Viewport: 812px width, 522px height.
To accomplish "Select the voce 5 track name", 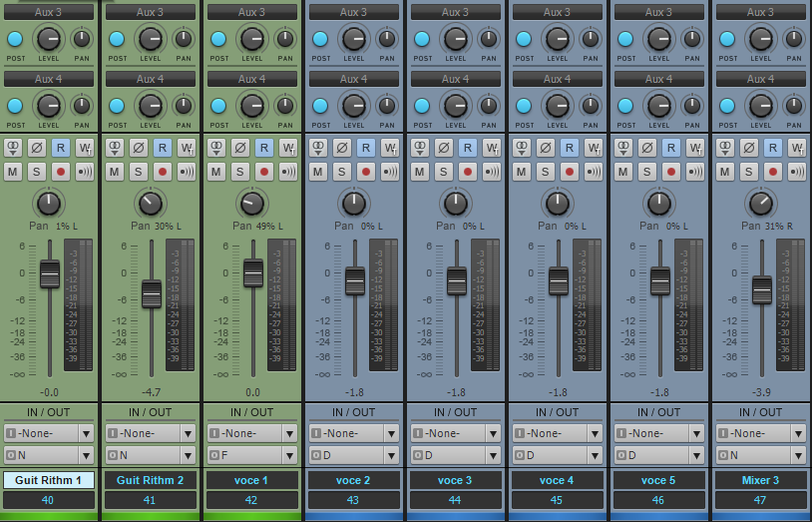I will click(658, 480).
